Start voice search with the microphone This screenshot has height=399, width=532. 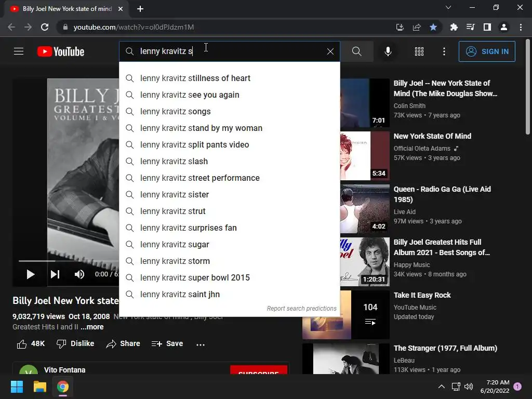point(388,51)
